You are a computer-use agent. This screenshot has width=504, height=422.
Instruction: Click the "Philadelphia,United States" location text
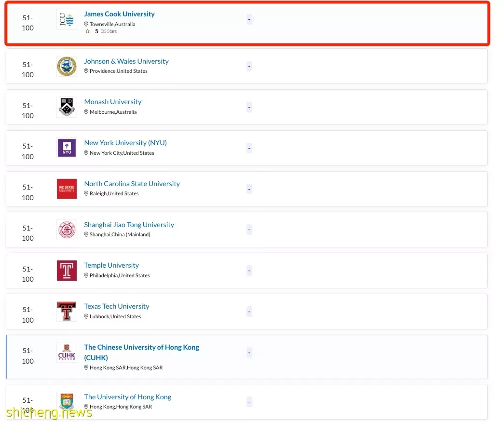pyautogui.click(x=120, y=275)
